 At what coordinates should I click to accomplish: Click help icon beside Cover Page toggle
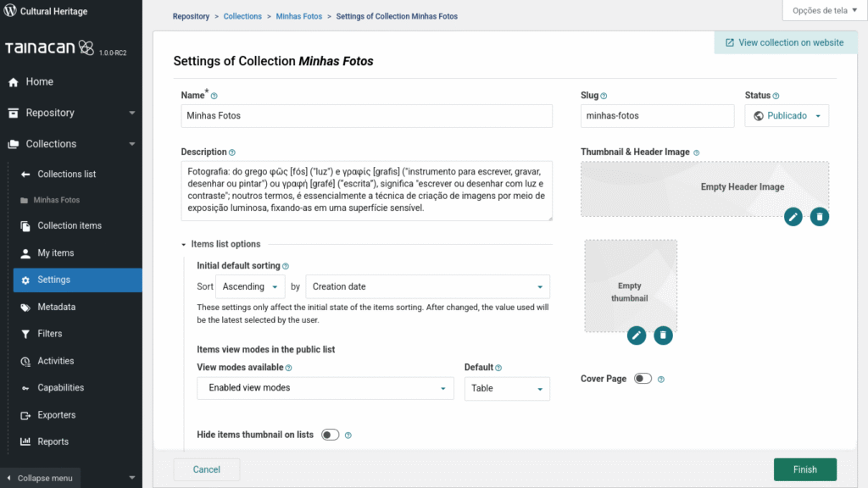click(x=661, y=380)
